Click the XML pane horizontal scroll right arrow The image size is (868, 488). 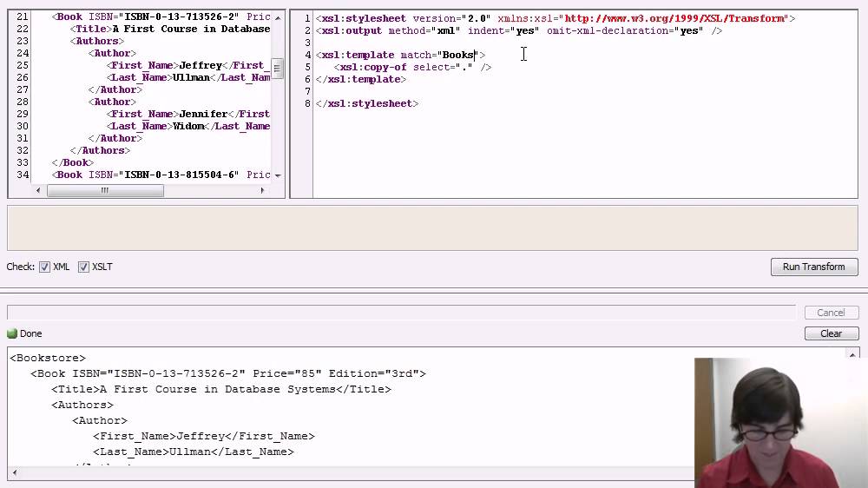pos(262,190)
